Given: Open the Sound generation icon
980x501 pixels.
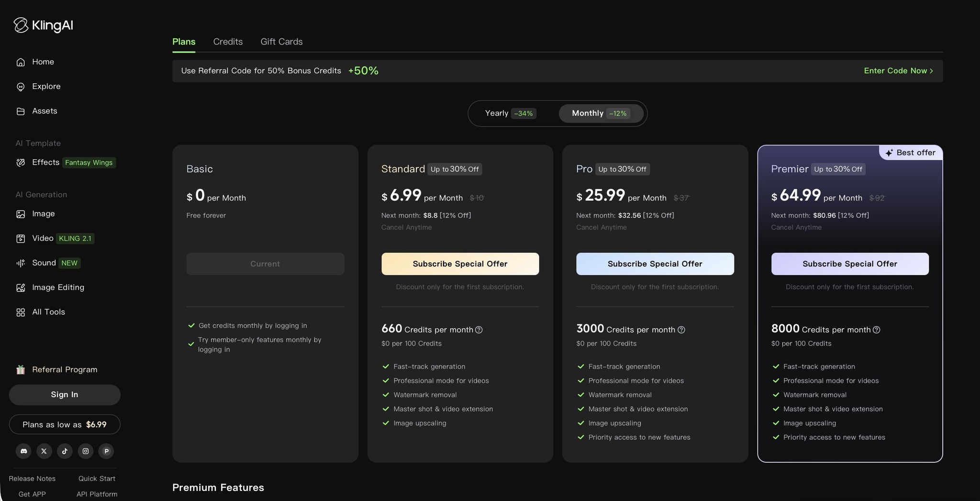Looking at the screenshot, I should 21,263.
